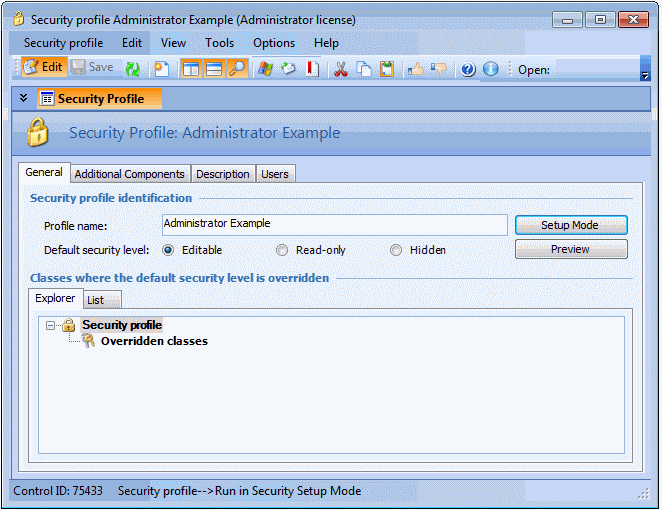This screenshot has width=662, height=510.
Task: Toggle the side panel layout icon
Action: coord(191,69)
